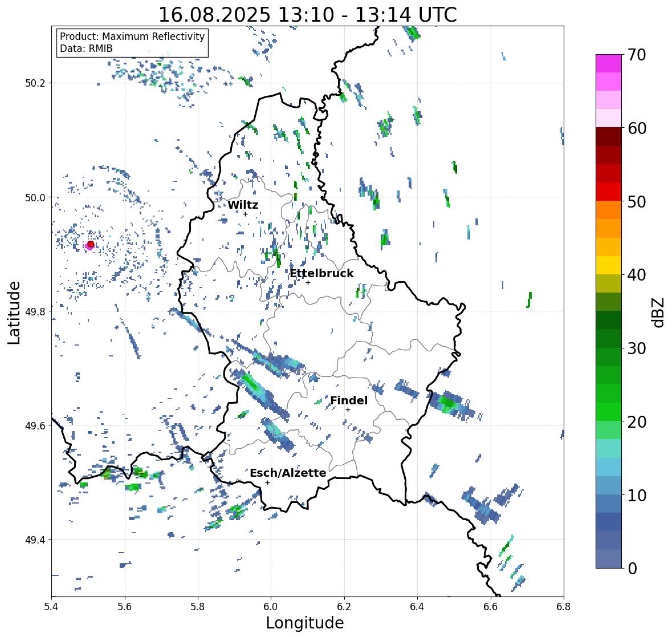672x637 pixels.
Task: Click the 6.2 longitude tick label
Action: [x=344, y=607]
